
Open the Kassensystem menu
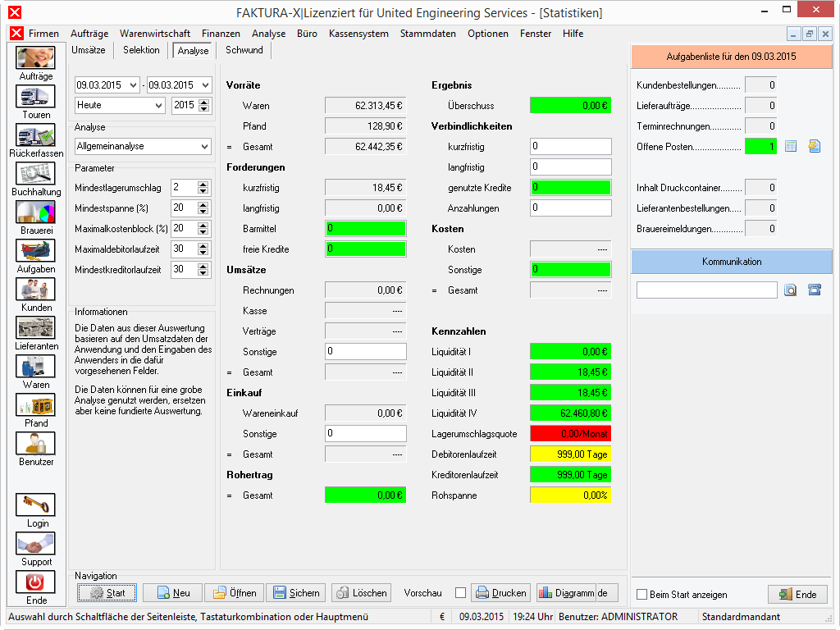pos(358,33)
